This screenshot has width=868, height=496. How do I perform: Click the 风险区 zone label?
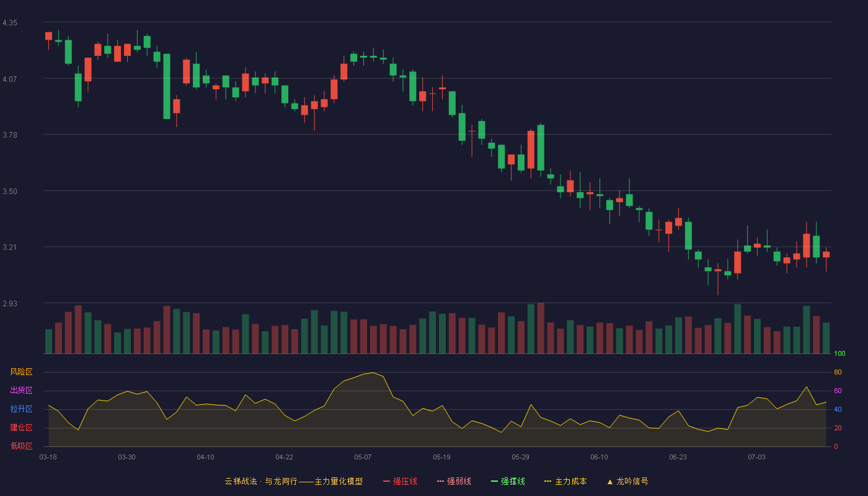pos(21,372)
